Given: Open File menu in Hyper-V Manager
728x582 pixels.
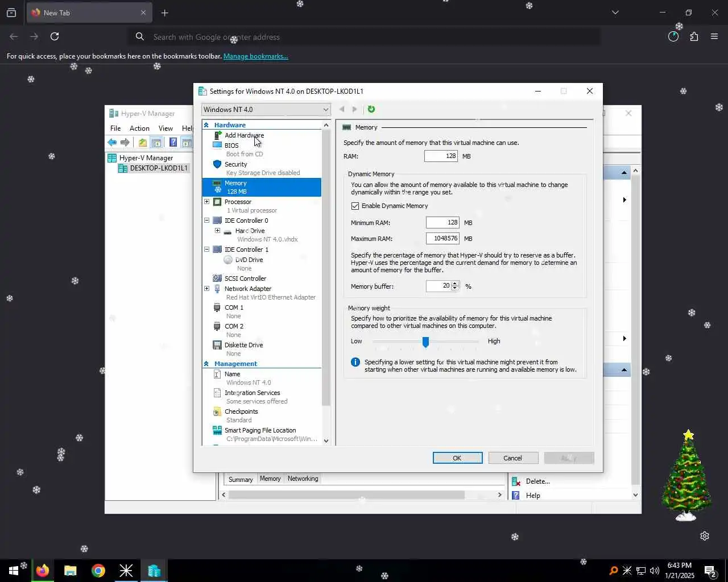Looking at the screenshot, I should pos(115,128).
